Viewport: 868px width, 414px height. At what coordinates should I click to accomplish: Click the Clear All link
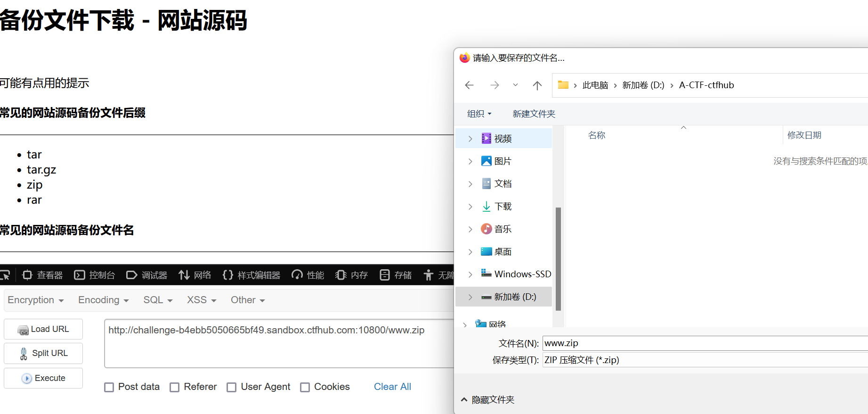(x=392, y=387)
